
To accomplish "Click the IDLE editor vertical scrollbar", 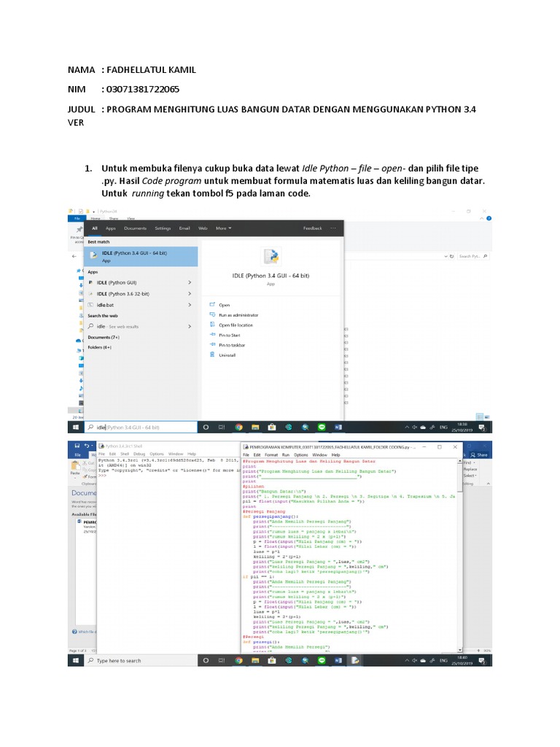I will coord(459,554).
